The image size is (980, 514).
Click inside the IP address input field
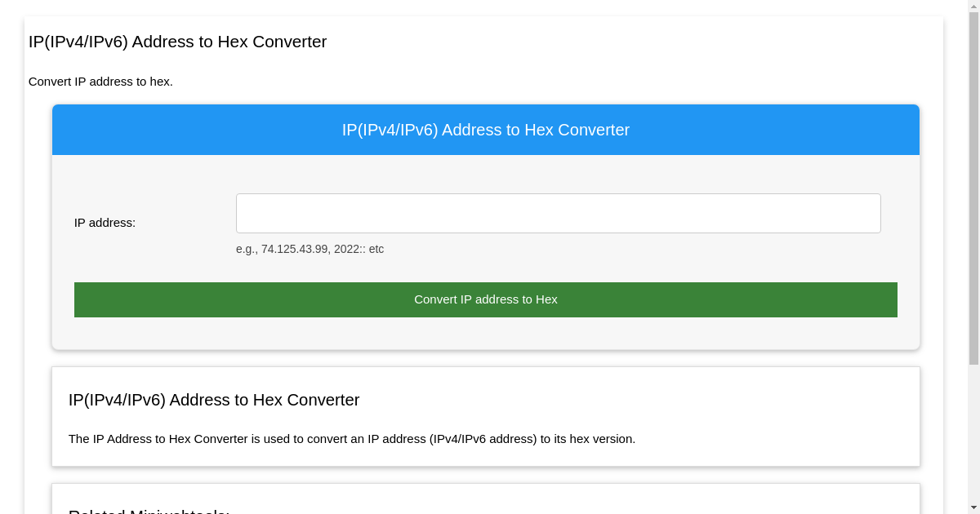(558, 213)
